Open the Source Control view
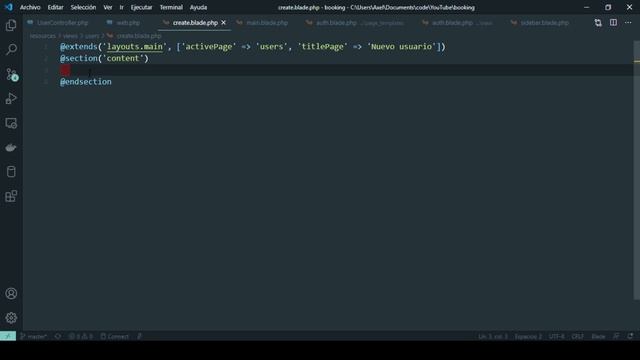 click(x=11, y=74)
